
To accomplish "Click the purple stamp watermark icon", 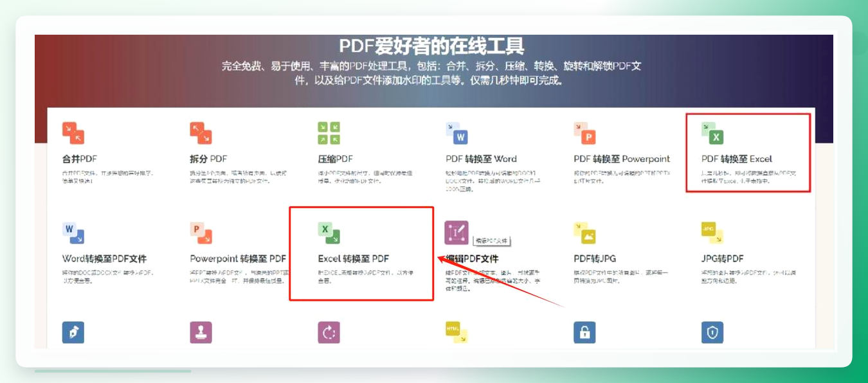I will click(x=201, y=332).
